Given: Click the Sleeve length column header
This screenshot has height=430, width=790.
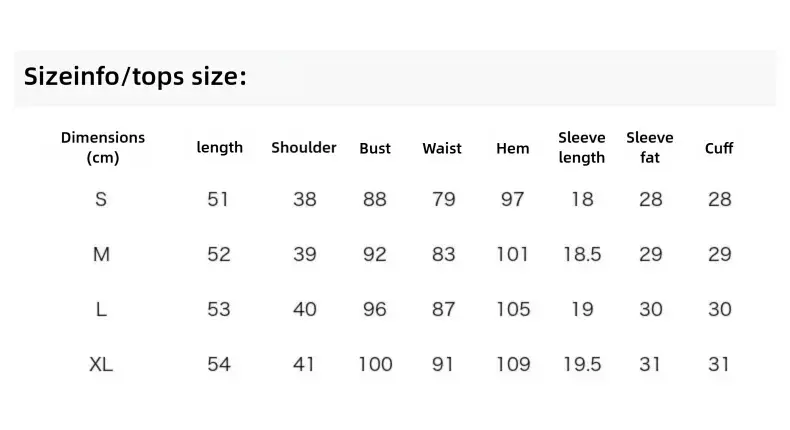Looking at the screenshot, I should pos(581,147).
